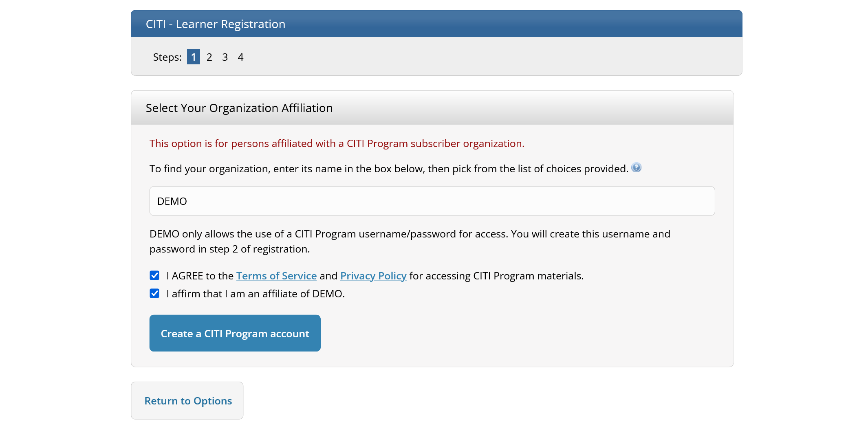
Task: Click the red subscriber organization notice text
Action: point(337,143)
